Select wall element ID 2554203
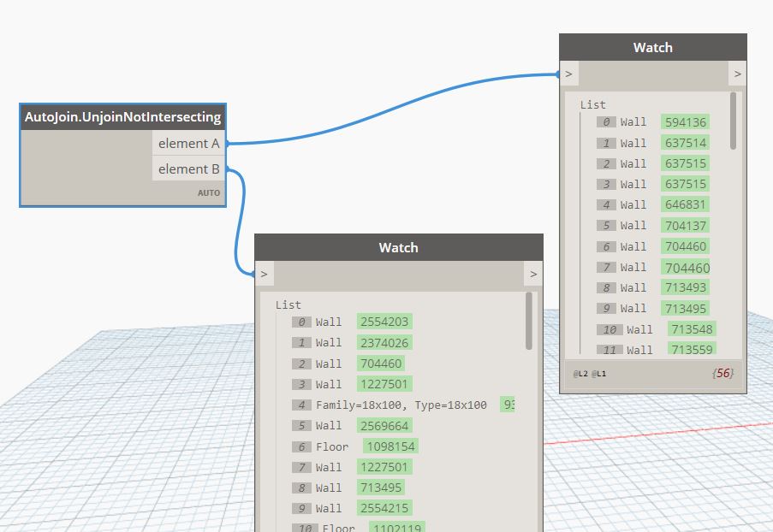Image resolution: width=773 pixels, height=532 pixels. coord(384,322)
